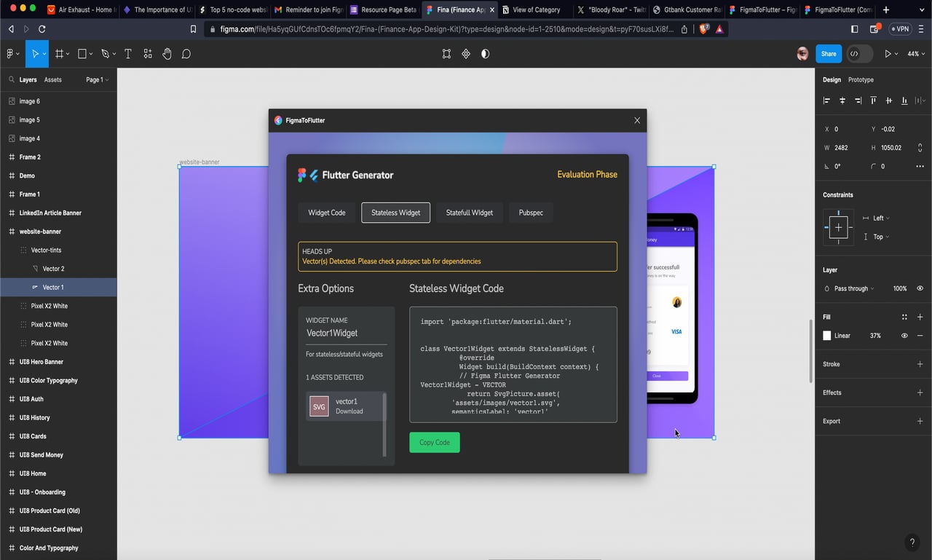The image size is (932, 560).
Task: Click the Figma main menu icon
Action: (x=10, y=54)
